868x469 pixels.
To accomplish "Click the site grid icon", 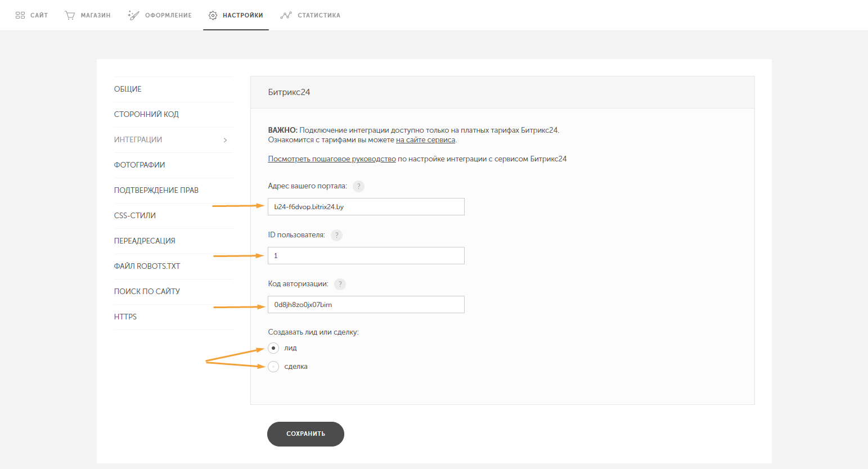I will coord(20,15).
